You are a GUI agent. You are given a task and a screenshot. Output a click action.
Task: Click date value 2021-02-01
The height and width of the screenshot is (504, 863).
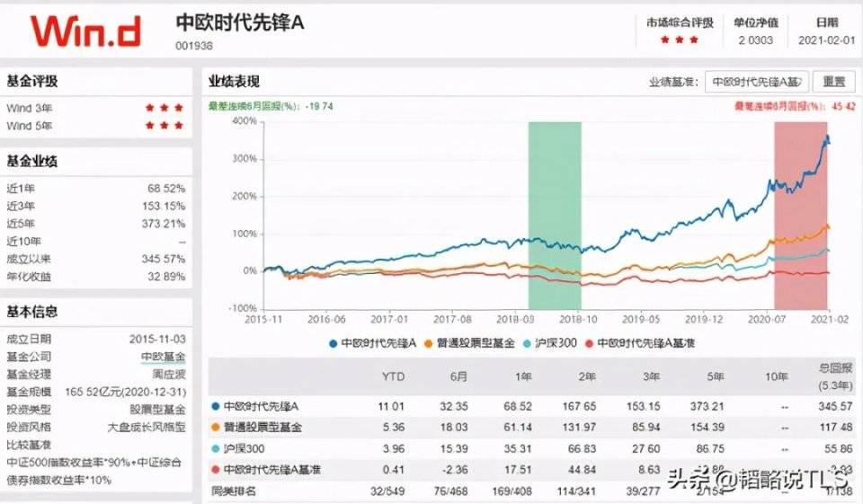(x=827, y=40)
